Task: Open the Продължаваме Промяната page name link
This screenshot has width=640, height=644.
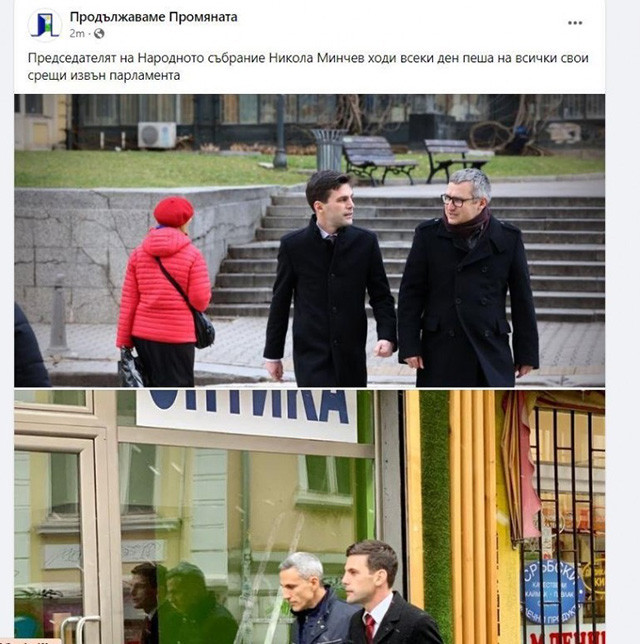Action: tap(153, 17)
